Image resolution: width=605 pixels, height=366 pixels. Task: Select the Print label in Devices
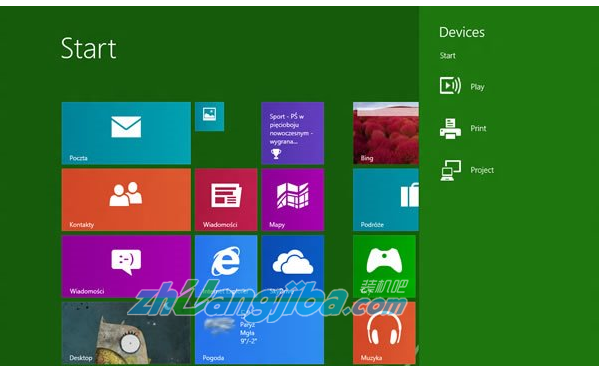pos(478,128)
